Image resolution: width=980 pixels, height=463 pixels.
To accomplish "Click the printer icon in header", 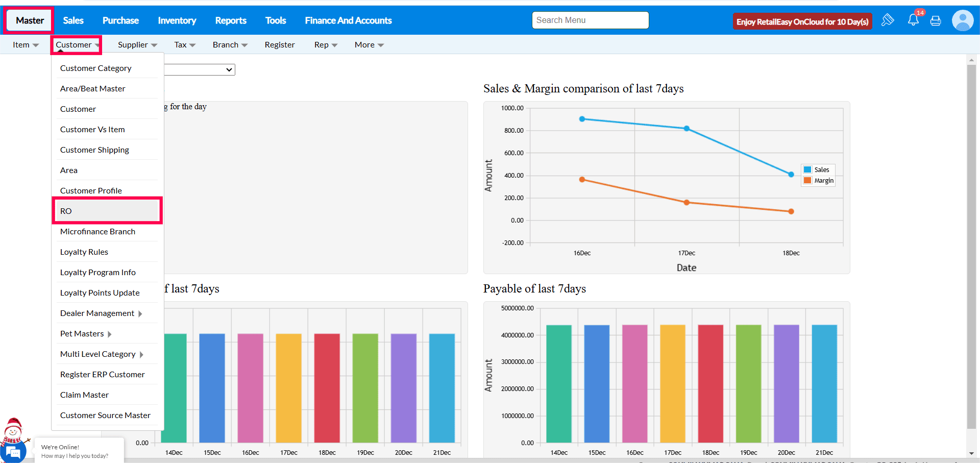I will (936, 21).
